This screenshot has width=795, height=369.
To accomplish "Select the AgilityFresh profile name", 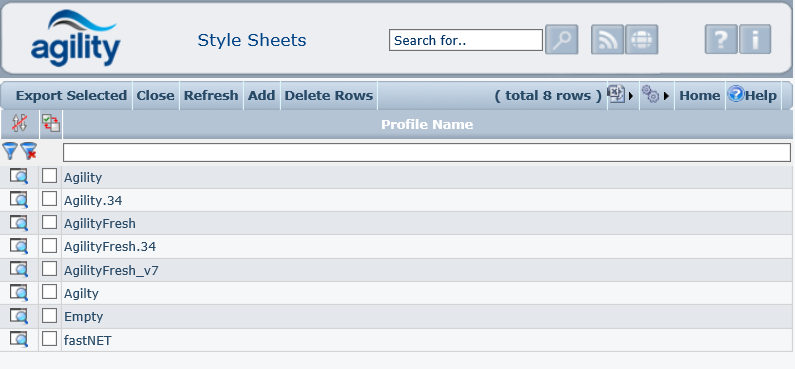I will (100, 224).
